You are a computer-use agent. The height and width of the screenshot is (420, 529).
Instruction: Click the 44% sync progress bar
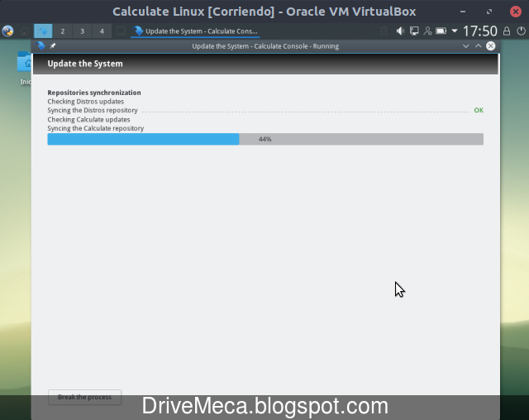coord(265,139)
